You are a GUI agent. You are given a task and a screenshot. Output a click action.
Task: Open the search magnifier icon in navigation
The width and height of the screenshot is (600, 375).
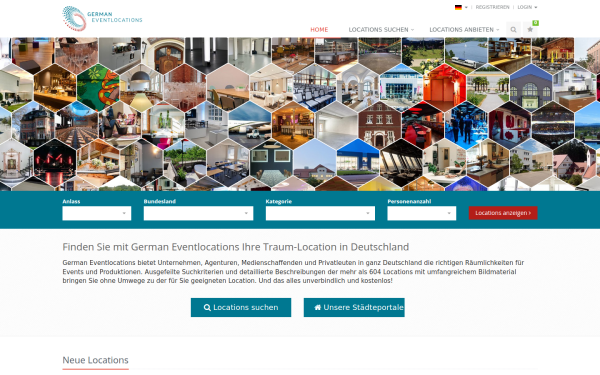(x=513, y=29)
